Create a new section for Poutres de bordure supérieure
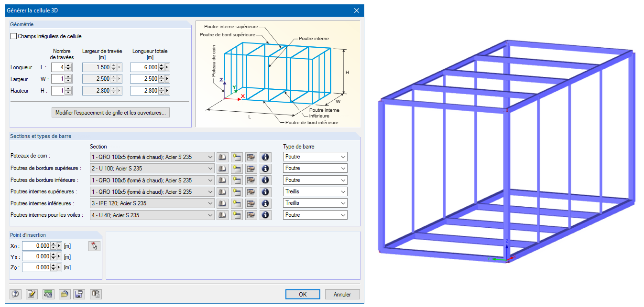Image resolution: width=644 pixels, height=307 pixels. pyautogui.click(x=237, y=169)
